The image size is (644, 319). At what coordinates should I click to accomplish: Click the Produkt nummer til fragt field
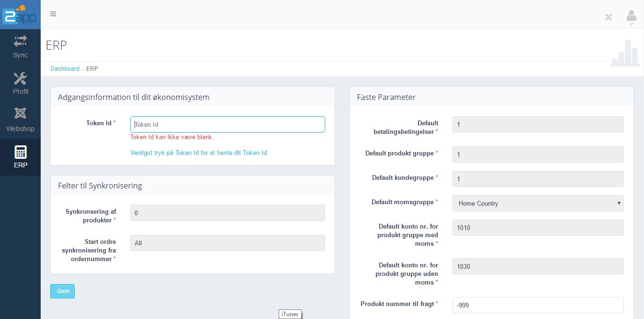point(538,305)
